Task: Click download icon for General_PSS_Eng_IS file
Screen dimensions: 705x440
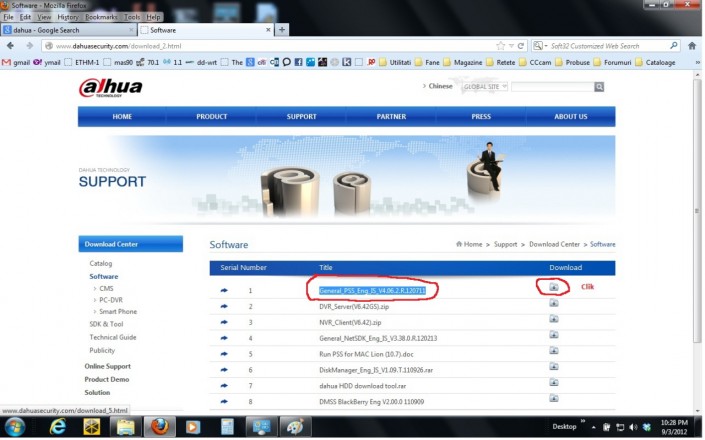Action: click(x=553, y=288)
